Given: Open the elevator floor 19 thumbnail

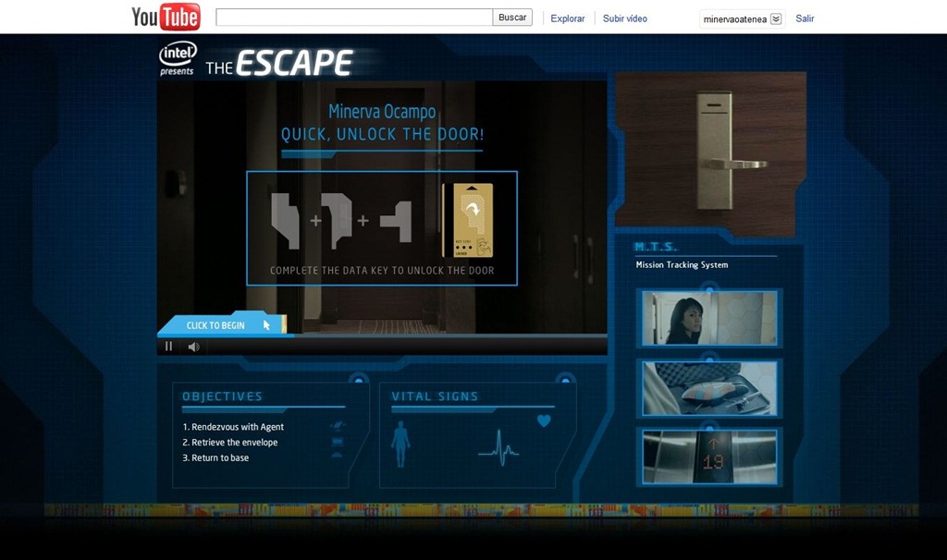Looking at the screenshot, I should [x=709, y=457].
